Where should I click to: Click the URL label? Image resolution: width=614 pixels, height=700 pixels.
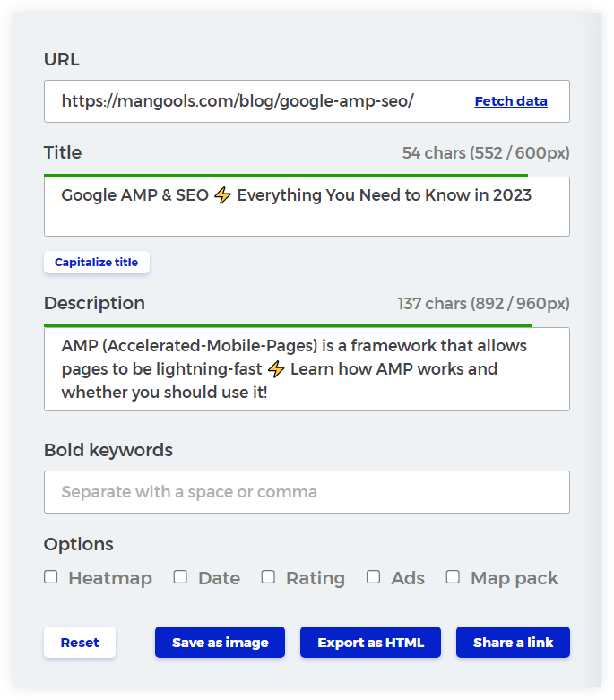point(62,59)
